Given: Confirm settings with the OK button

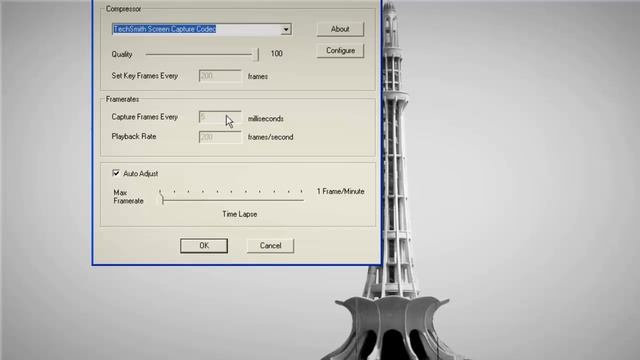Looking at the screenshot, I should coord(204,246).
